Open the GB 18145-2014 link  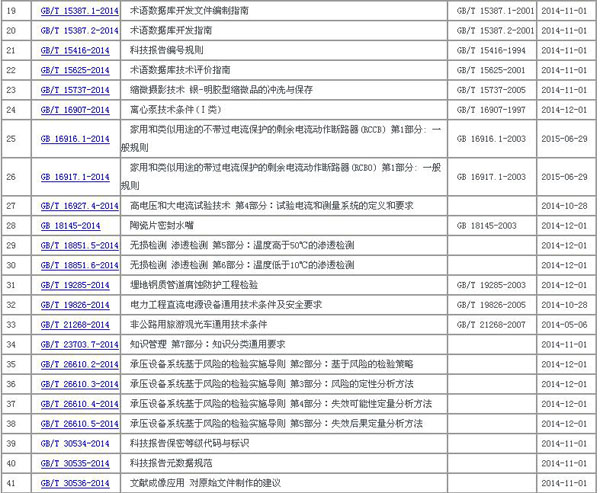pyautogui.click(x=70, y=226)
